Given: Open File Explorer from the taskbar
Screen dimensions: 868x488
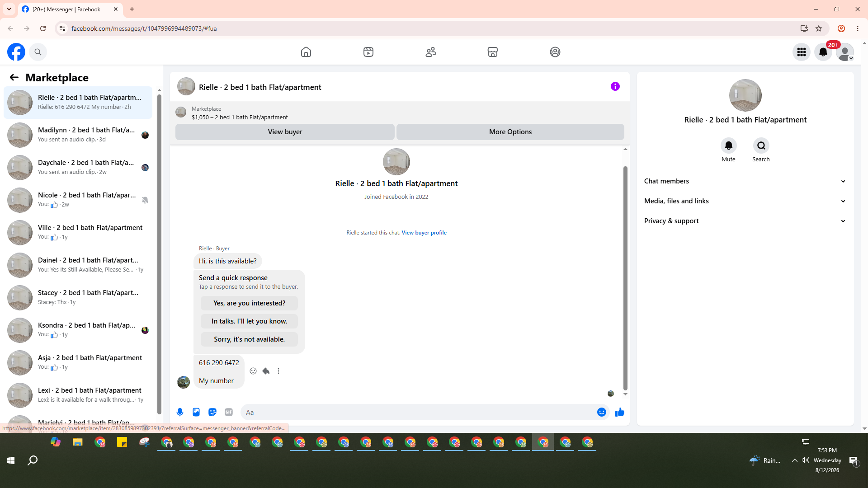Looking at the screenshot, I should [x=78, y=442].
